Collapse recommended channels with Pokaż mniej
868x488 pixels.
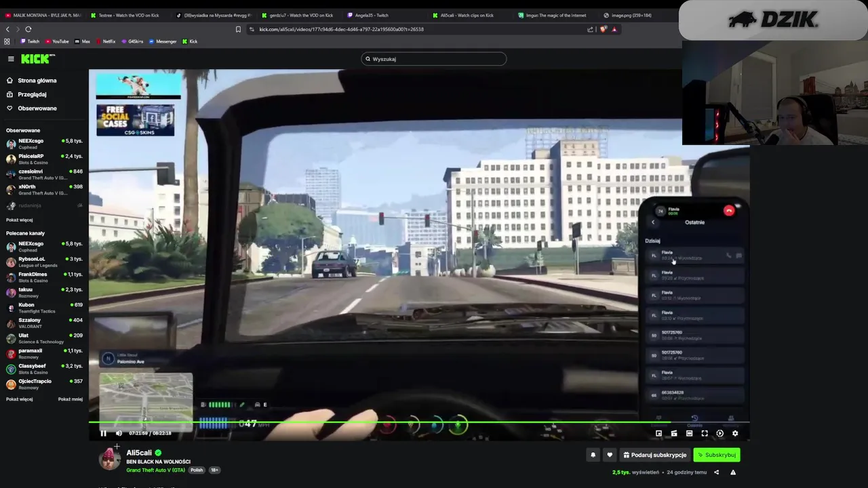click(71, 399)
